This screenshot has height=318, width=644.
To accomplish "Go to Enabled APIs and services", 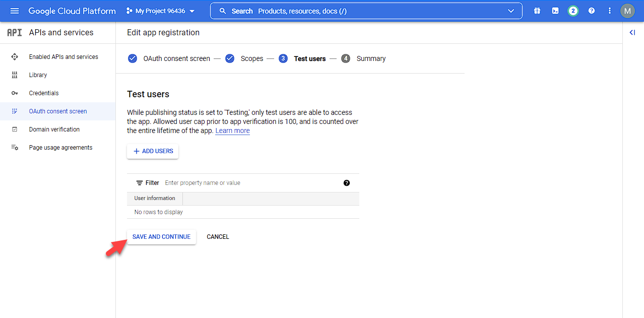I will pyautogui.click(x=63, y=57).
